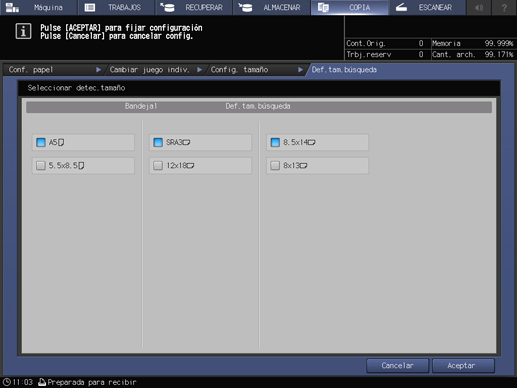Click the 11:03 time display
The height and width of the screenshot is (388, 517).
(23, 382)
